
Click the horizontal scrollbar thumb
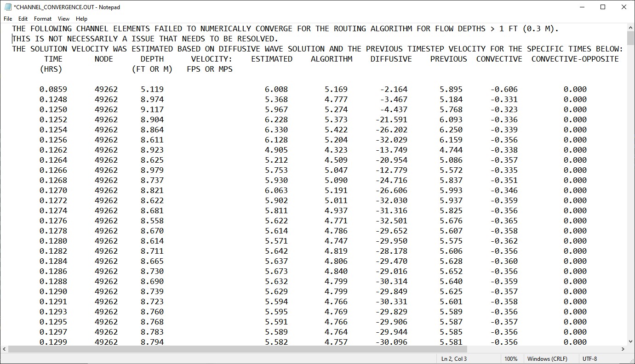coord(237,349)
